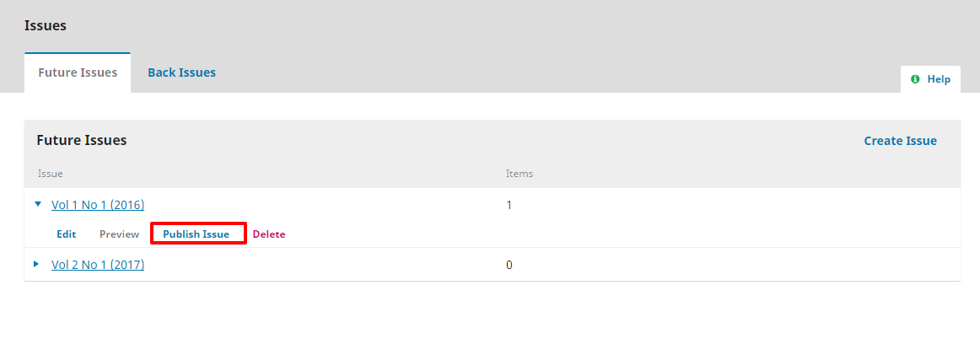
Task: Click the Future Issues grid title
Action: (82, 141)
